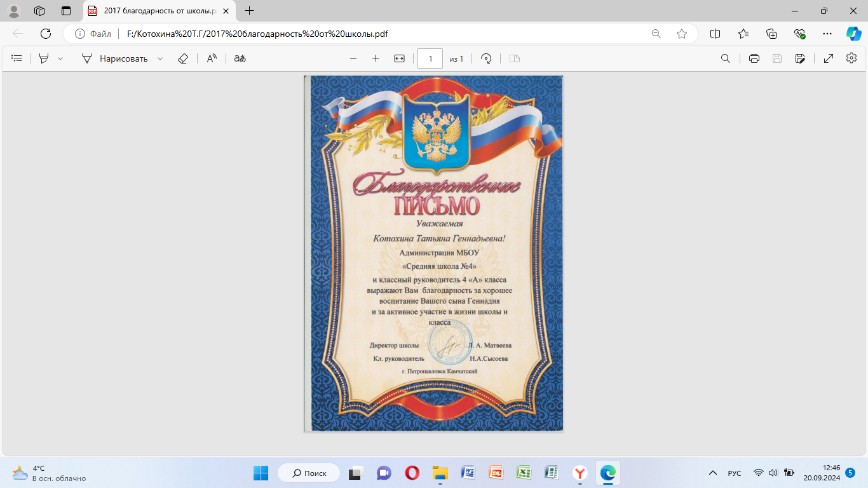Screen dimensions: 868x488
Task: Open split screen view
Action: point(715,34)
